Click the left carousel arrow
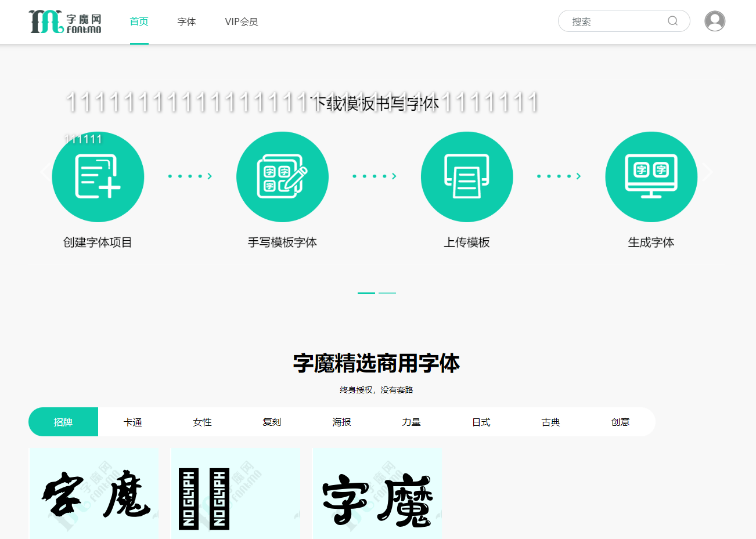 [x=45, y=171]
